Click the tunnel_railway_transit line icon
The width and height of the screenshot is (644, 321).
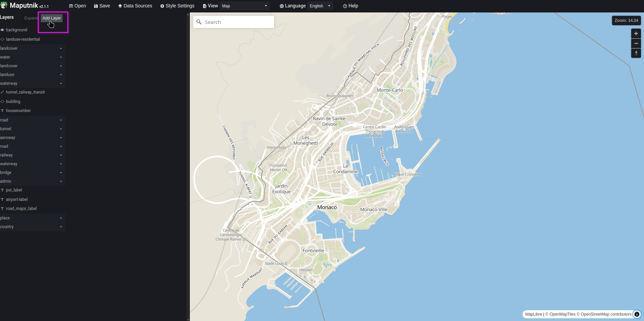(x=2, y=92)
